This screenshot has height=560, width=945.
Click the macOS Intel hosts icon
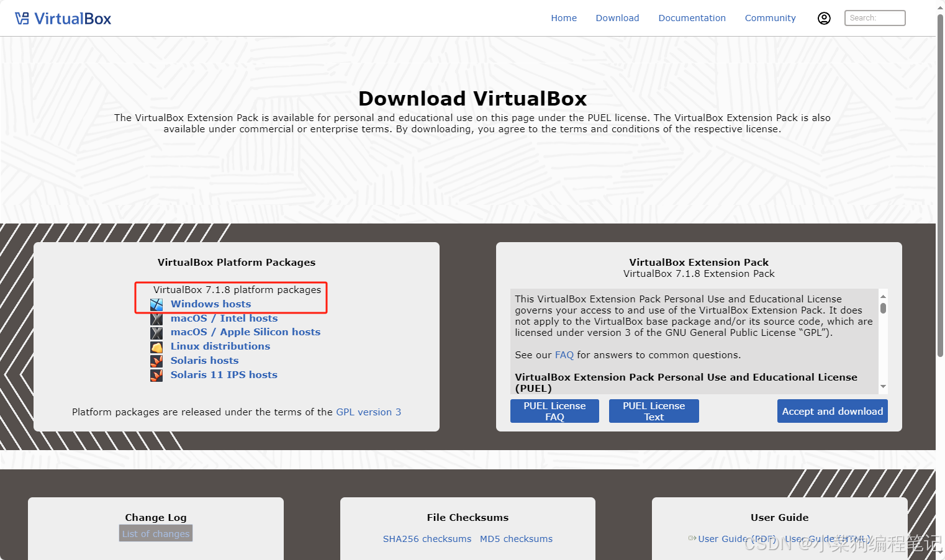156,318
